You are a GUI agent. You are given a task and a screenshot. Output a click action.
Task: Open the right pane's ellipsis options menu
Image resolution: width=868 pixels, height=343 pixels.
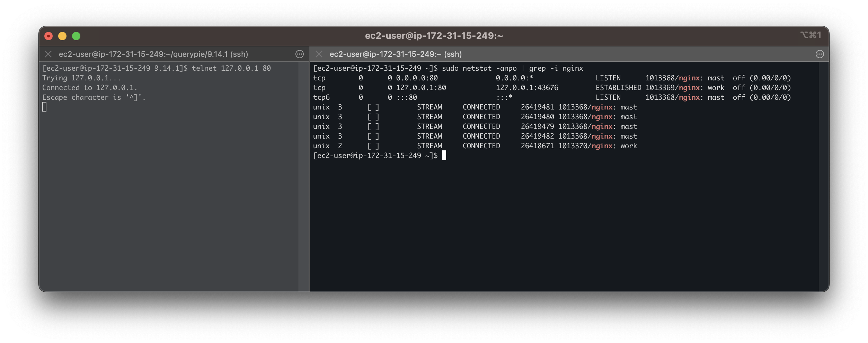pos(820,54)
